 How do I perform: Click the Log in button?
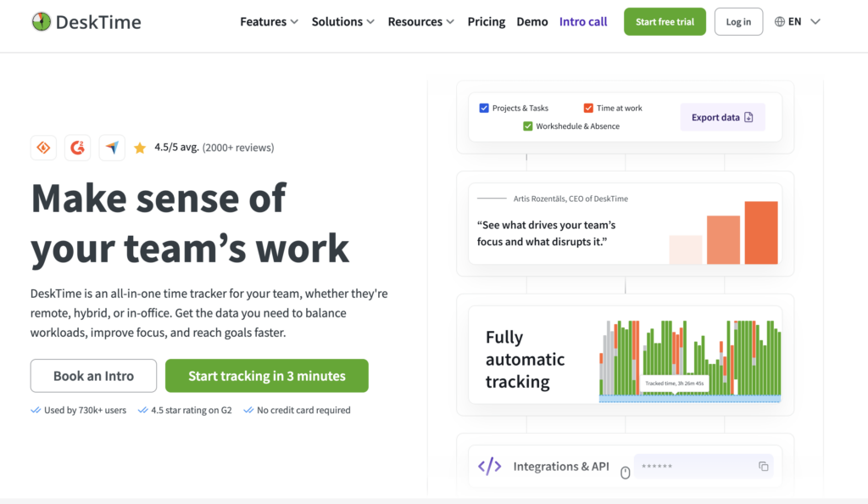point(738,21)
